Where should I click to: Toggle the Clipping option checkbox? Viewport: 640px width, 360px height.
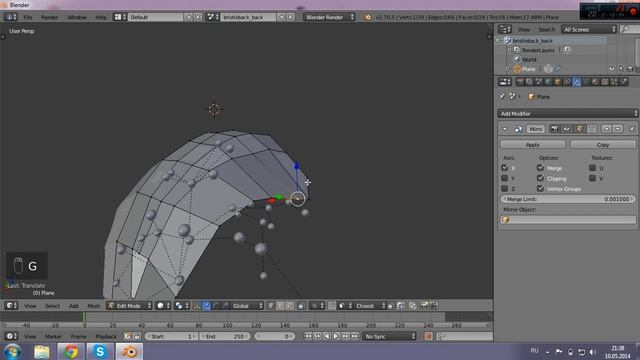tap(540, 178)
